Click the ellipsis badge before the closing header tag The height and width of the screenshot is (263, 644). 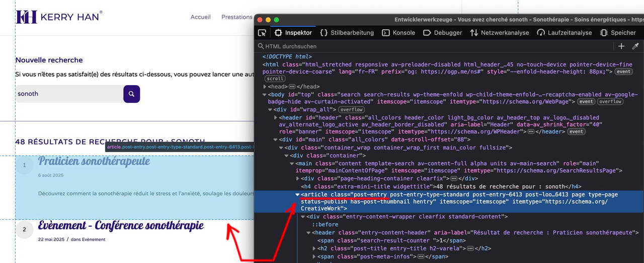click(531, 131)
